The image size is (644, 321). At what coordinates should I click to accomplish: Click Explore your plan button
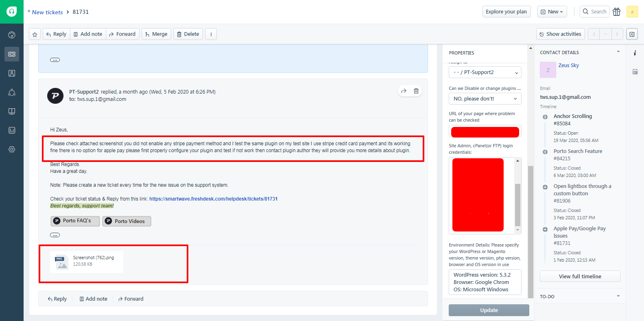506,12
